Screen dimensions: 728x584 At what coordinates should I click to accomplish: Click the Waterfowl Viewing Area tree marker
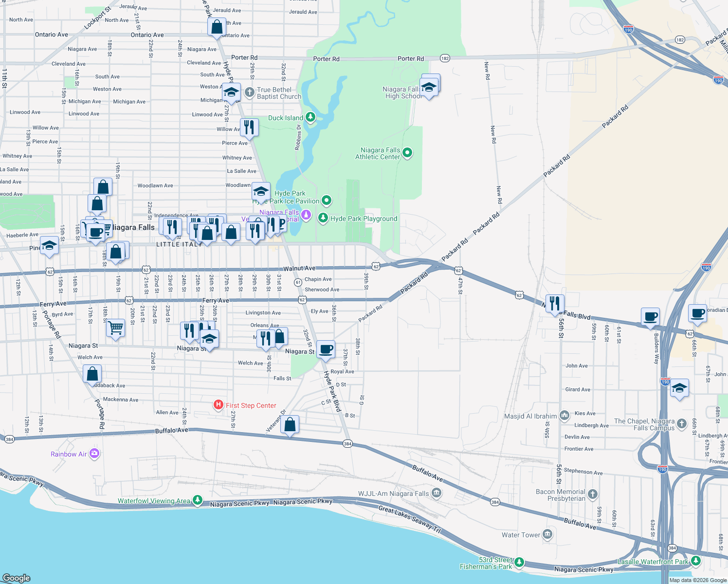click(198, 501)
